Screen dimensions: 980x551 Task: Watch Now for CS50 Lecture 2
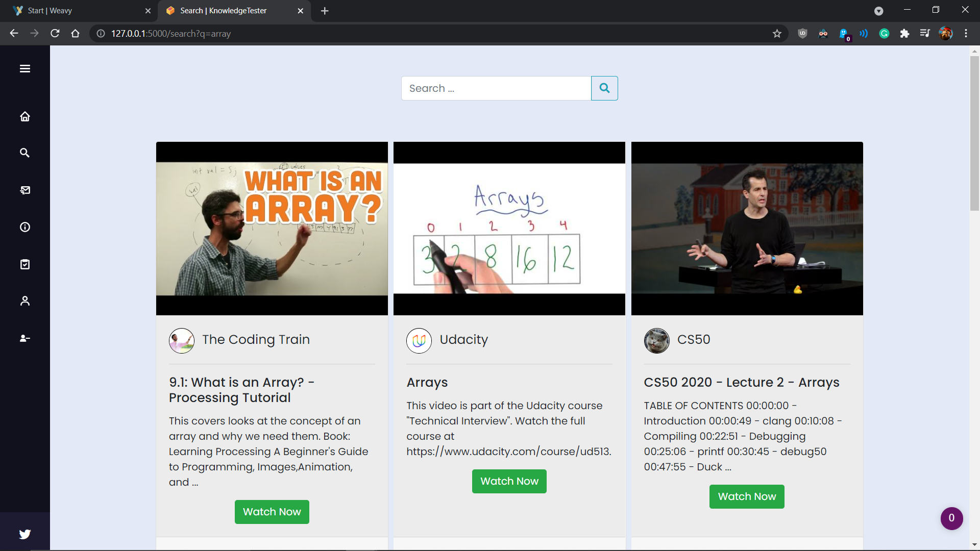(x=746, y=496)
